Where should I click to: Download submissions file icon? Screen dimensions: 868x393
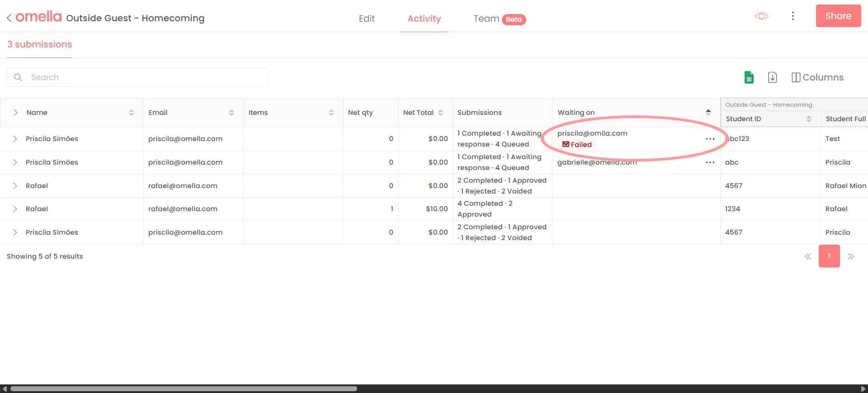(773, 77)
